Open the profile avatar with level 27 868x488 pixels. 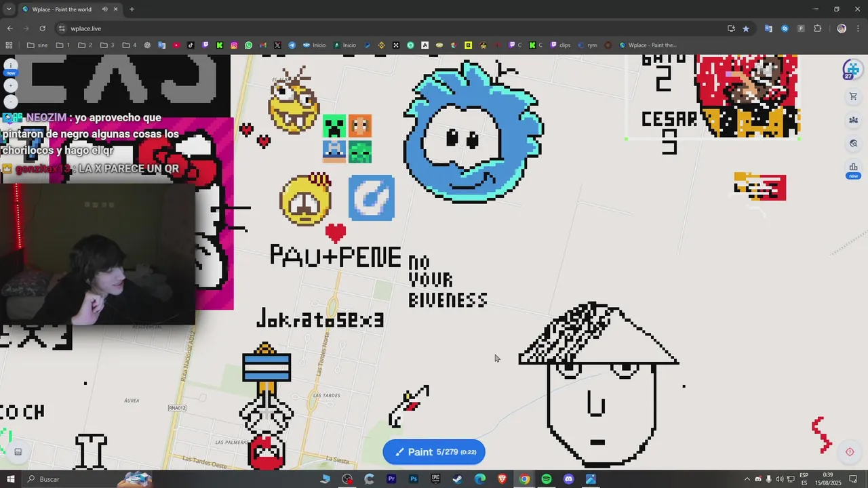[852, 69]
